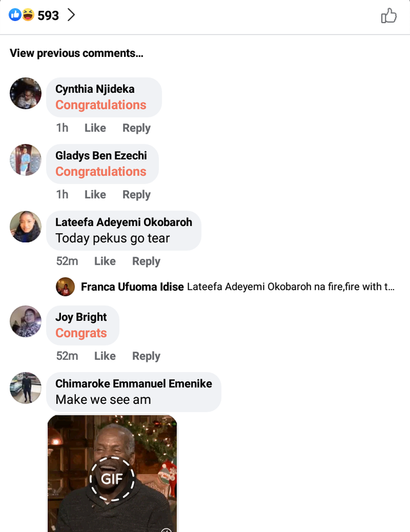This screenshot has height=532, width=410.
Task: Open Gladys Ben Ezechi's profile avatar
Action: tap(26, 160)
